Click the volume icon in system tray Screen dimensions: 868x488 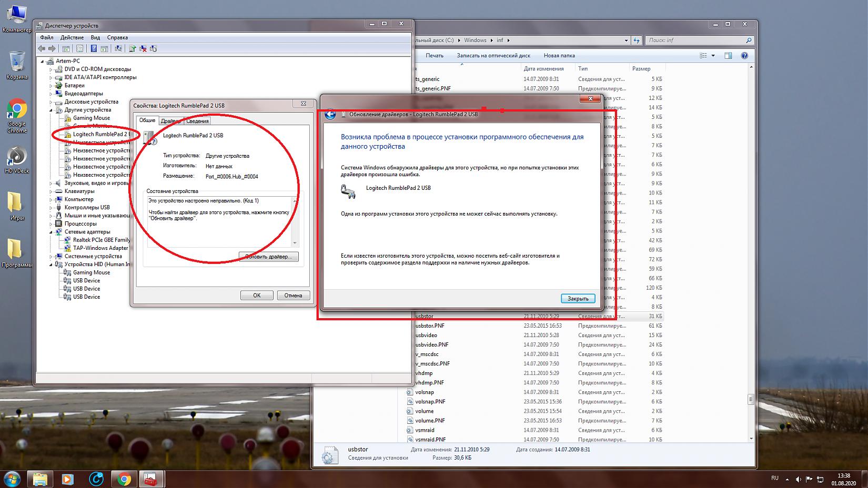tap(799, 479)
